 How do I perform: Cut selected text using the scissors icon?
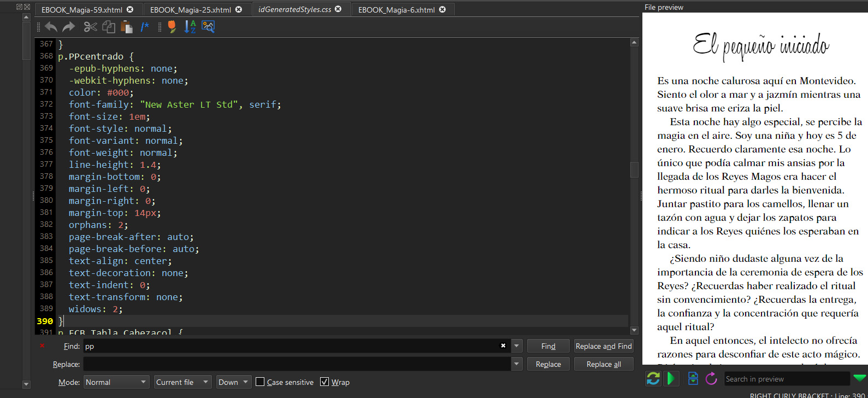point(91,27)
